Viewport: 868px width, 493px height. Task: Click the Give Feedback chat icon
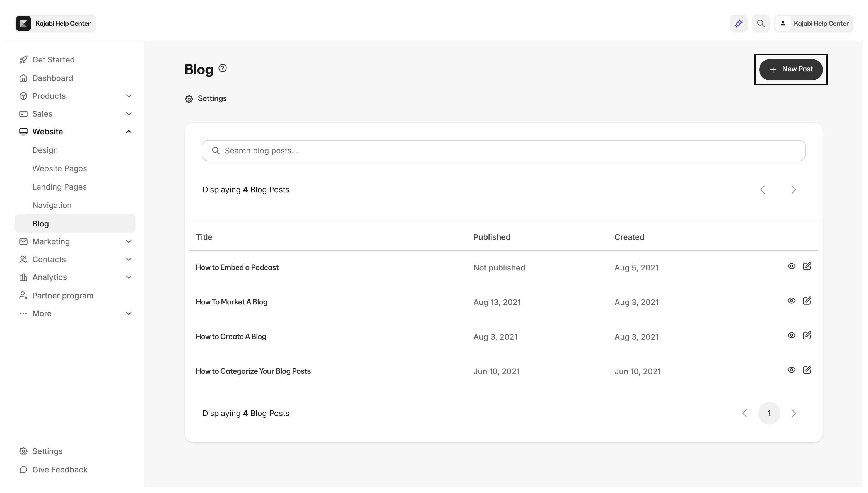23,470
